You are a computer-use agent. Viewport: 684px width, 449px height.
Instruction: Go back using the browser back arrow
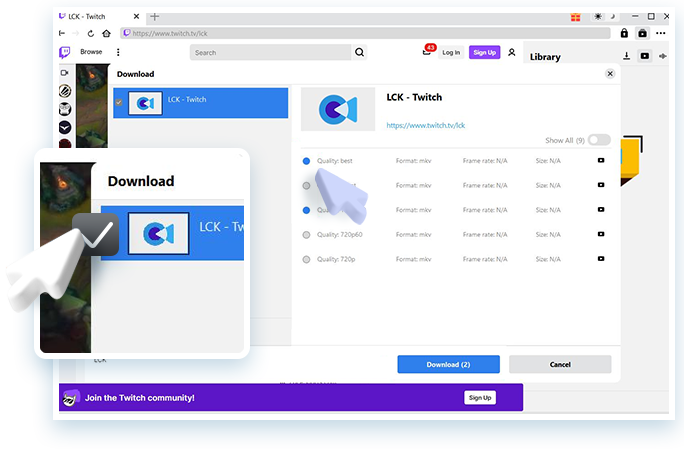click(x=62, y=33)
